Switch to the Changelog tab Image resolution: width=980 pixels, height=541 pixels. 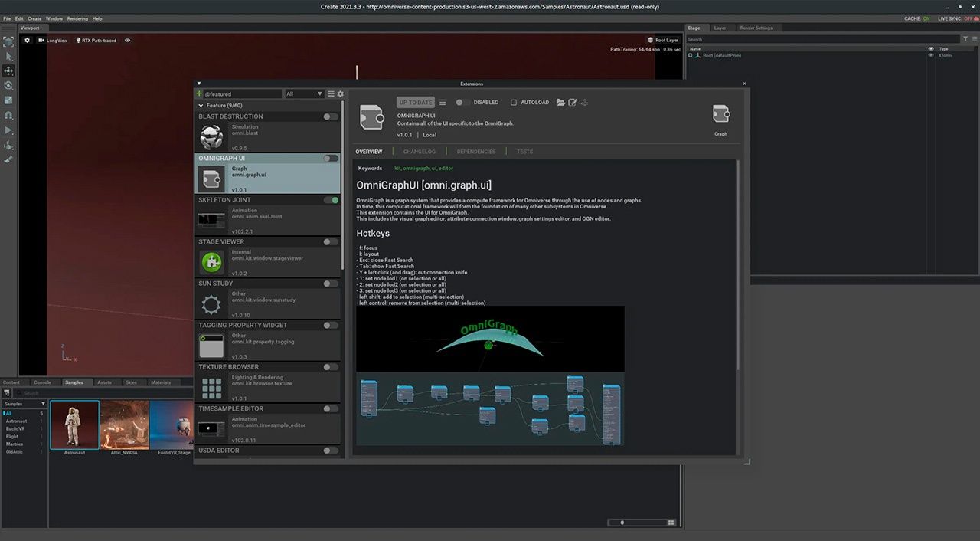pyautogui.click(x=419, y=152)
